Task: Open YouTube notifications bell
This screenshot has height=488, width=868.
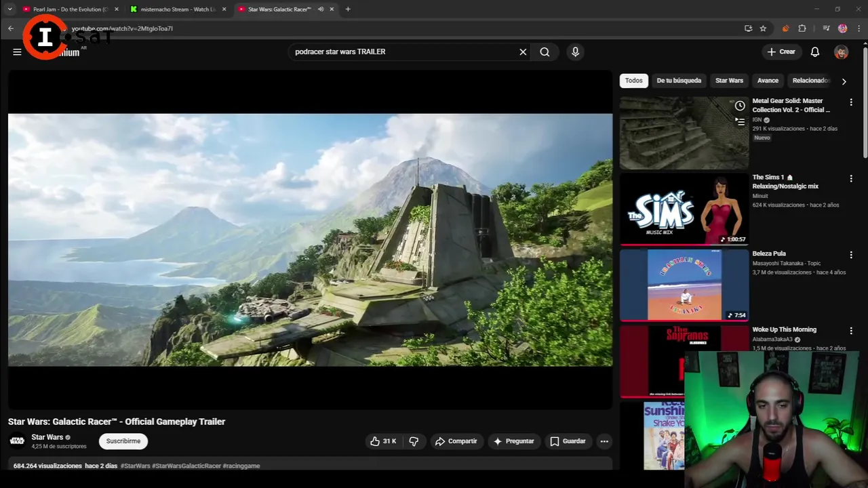Action: (815, 52)
